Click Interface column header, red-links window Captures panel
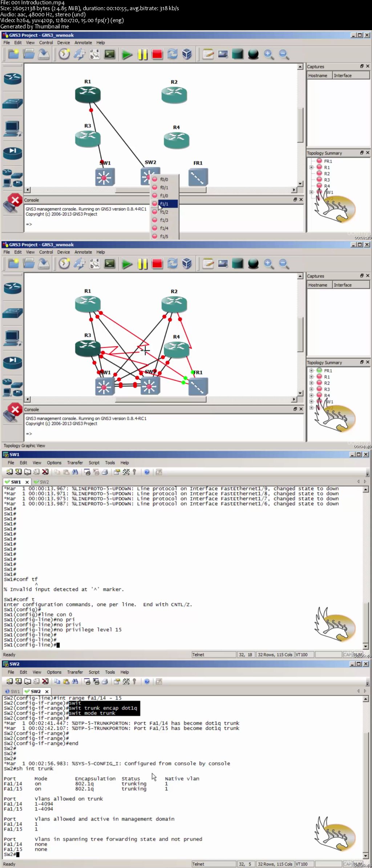This screenshot has height=868, width=372. [x=351, y=285]
